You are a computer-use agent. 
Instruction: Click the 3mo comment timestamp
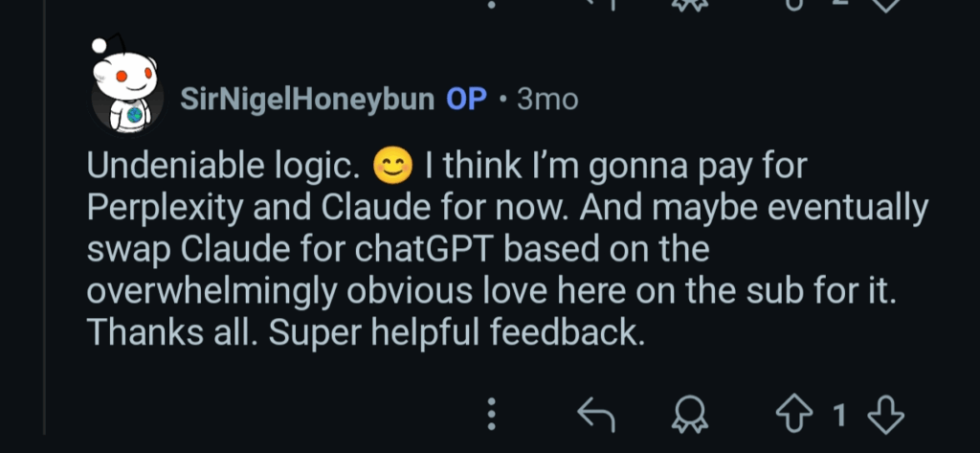click(x=547, y=99)
